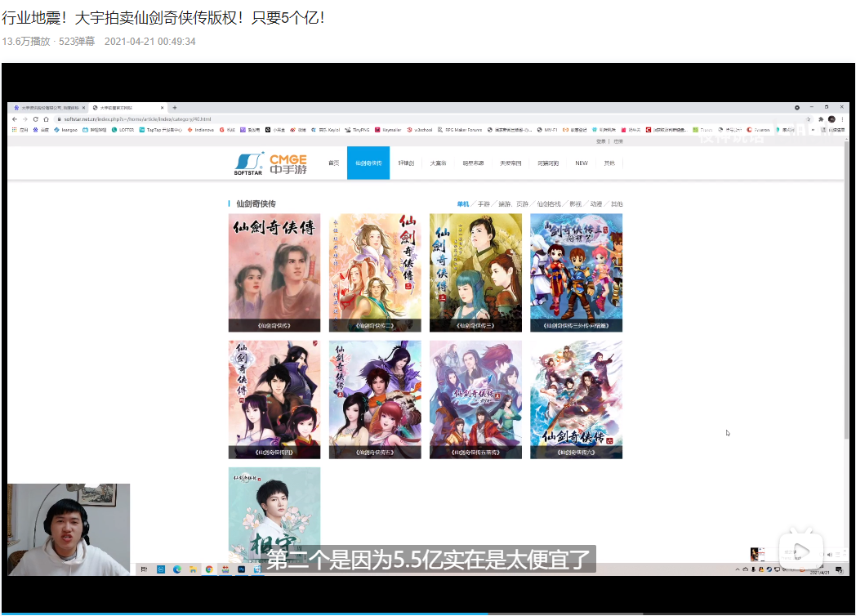856x616 pixels.
Task: Seek on the blue video progress bar
Action: (244, 614)
